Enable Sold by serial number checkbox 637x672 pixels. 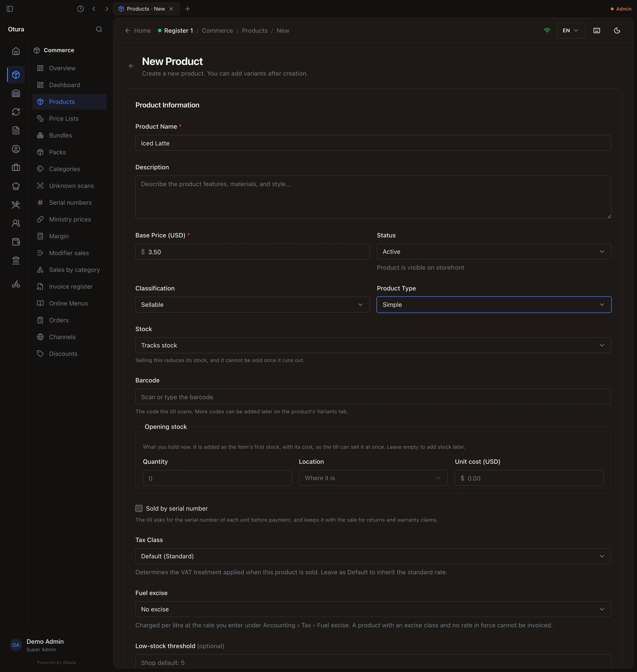coord(139,508)
